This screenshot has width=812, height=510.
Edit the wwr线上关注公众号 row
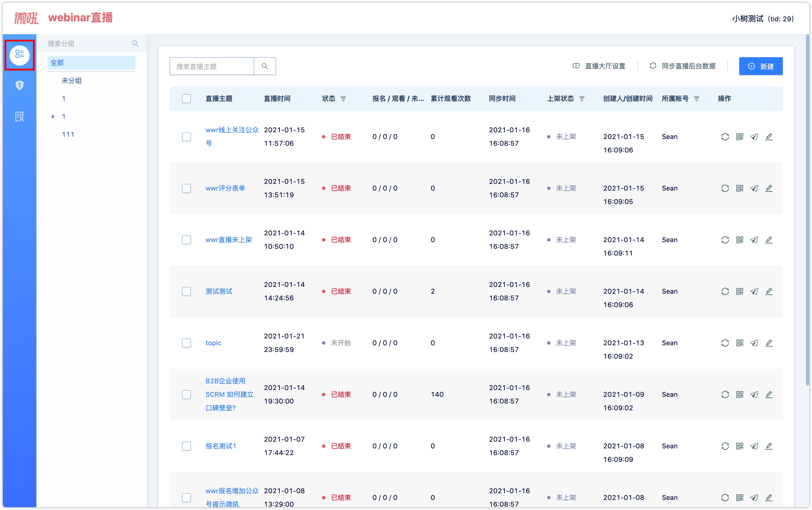point(769,137)
